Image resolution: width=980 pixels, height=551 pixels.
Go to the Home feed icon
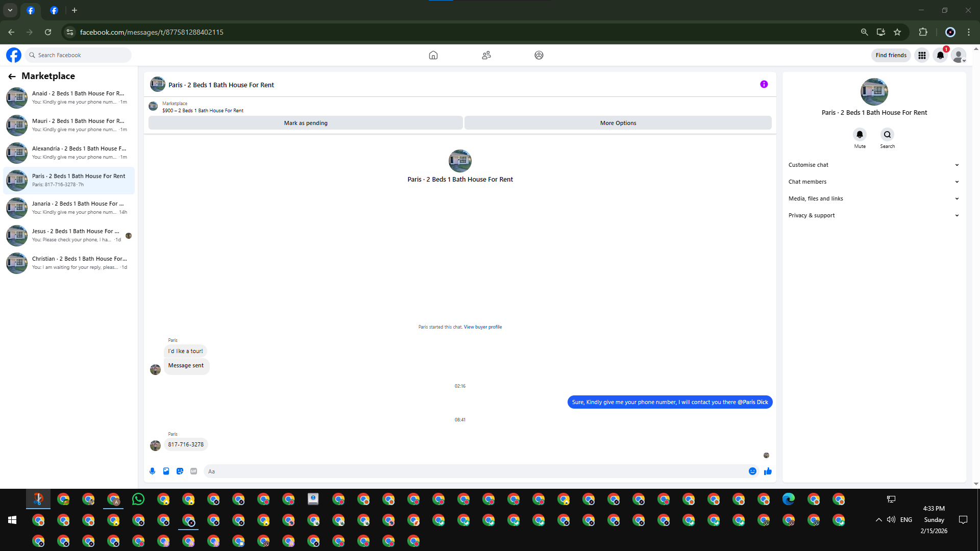coord(433,55)
